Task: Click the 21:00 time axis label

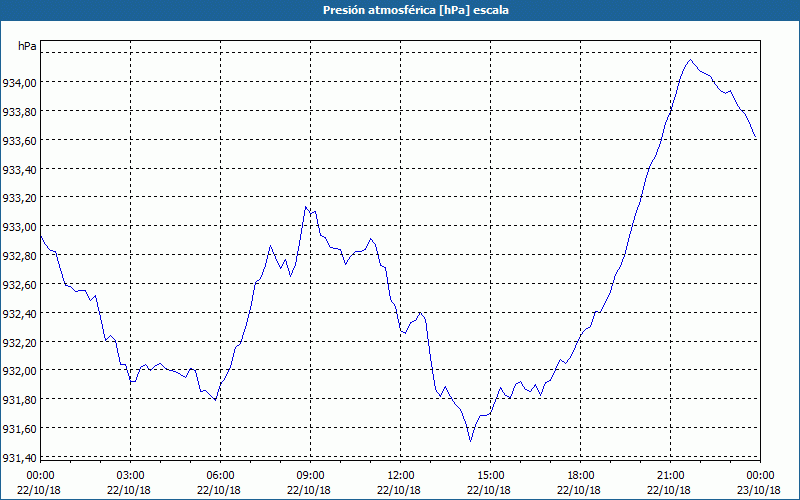Action: (670, 476)
